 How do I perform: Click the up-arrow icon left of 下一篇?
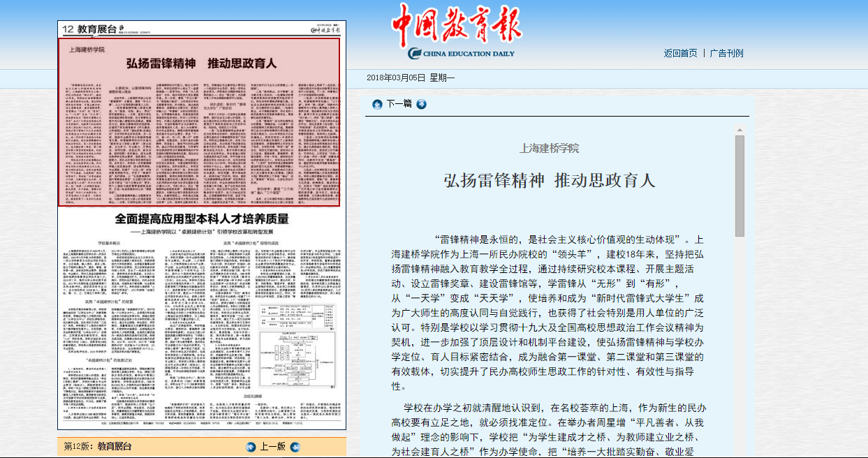tap(377, 104)
